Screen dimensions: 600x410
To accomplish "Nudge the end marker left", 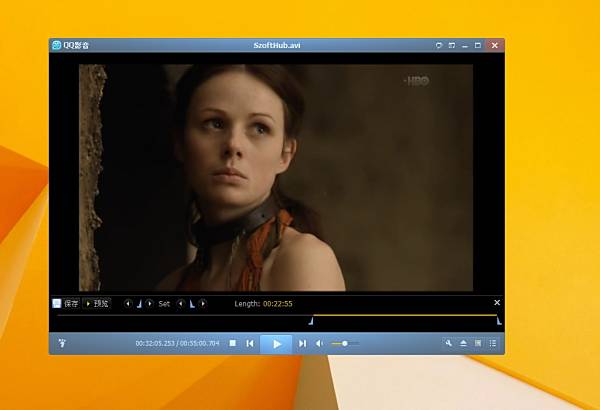I will 181,304.
